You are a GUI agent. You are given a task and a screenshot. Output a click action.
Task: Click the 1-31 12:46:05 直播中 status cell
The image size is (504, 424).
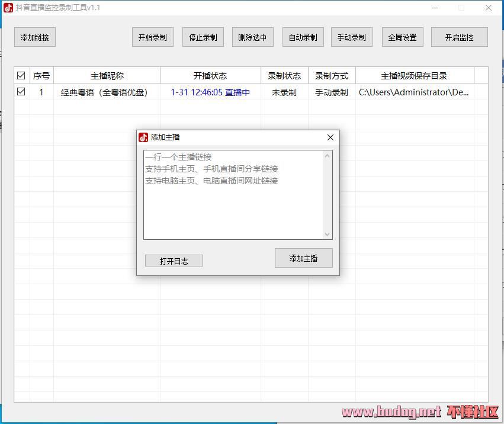coord(210,92)
